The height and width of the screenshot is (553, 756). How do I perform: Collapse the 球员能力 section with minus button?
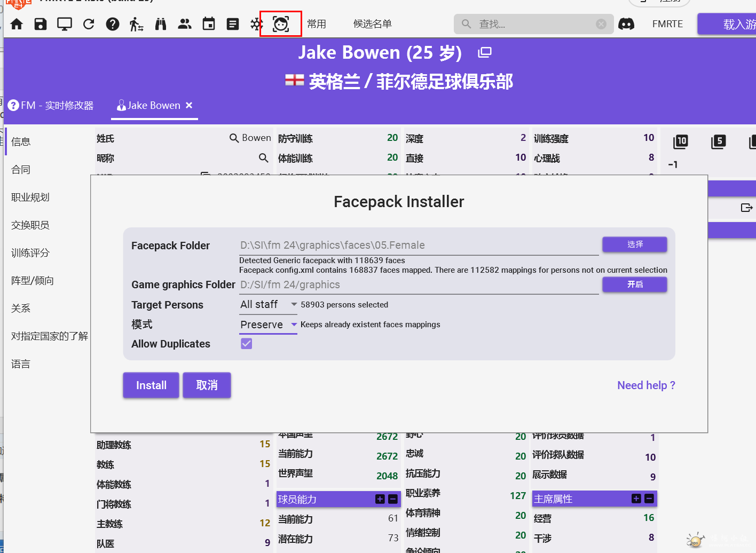[393, 499]
